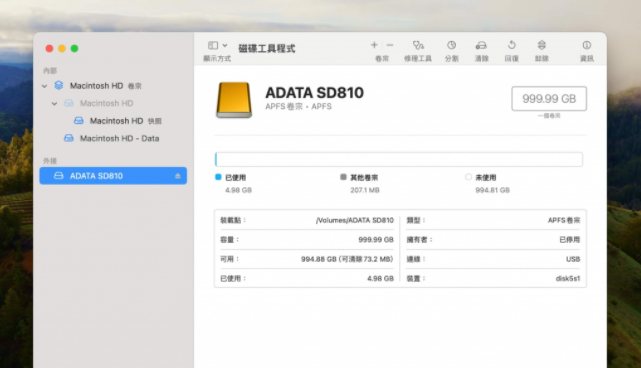Click the 999.99 GB capacity box
This screenshot has width=641, height=368.
pos(549,99)
